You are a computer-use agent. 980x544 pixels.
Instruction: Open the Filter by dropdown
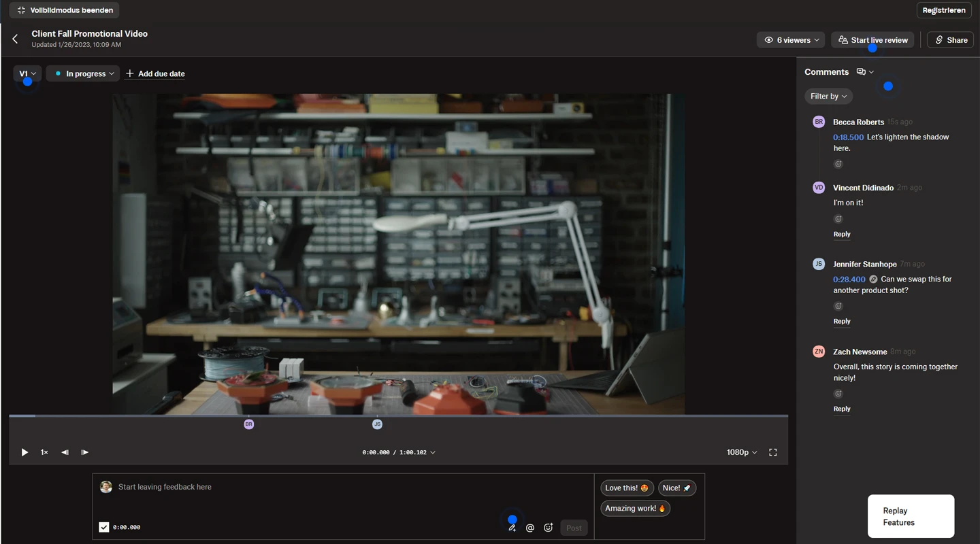tap(828, 97)
